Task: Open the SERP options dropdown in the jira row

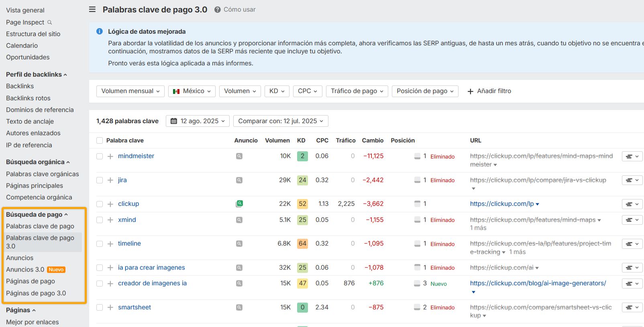Action: pyautogui.click(x=632, y=180)
